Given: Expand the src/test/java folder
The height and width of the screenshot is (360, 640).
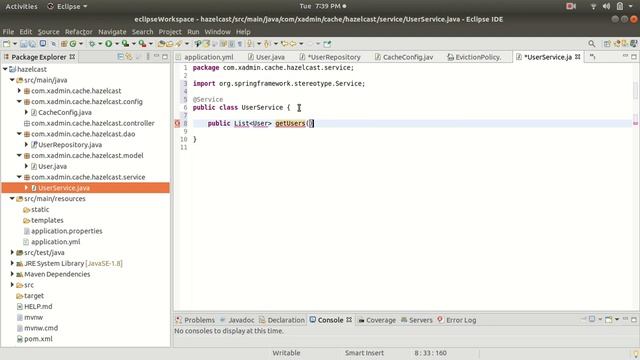Looking at the screenshot, I should pos(12,252).
